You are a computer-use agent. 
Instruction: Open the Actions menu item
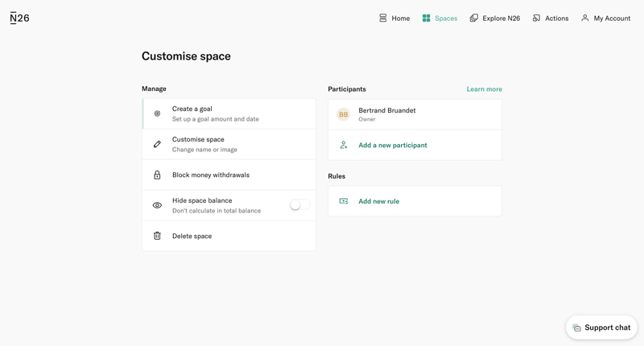551,18
